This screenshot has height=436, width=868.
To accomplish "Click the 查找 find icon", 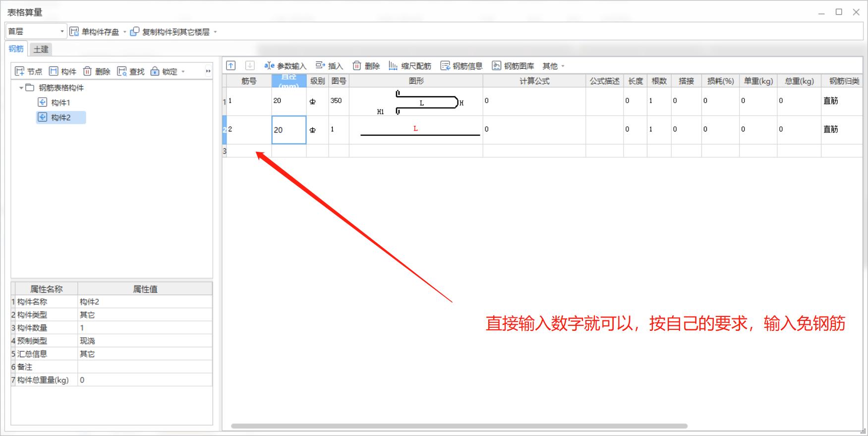I will tap(122, 71).
